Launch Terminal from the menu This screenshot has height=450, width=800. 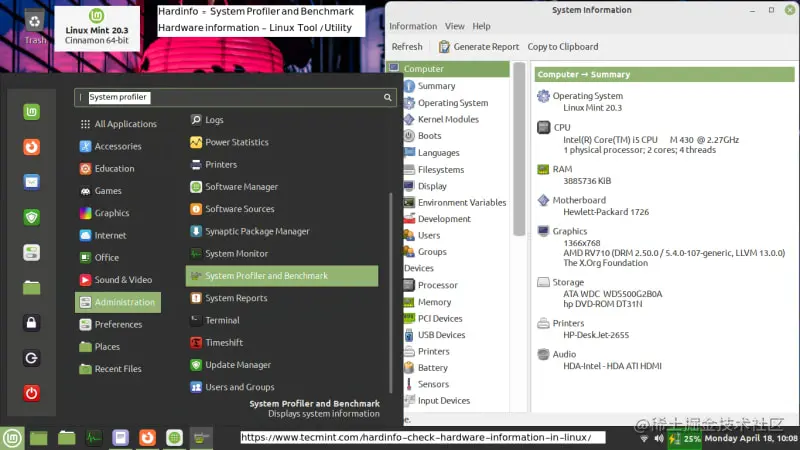(x=214, y=320)
